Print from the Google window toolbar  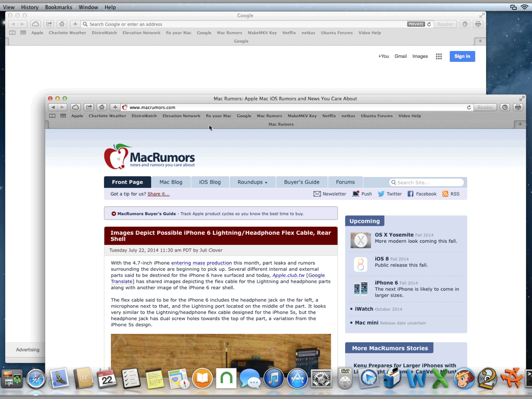coord(478,24)
